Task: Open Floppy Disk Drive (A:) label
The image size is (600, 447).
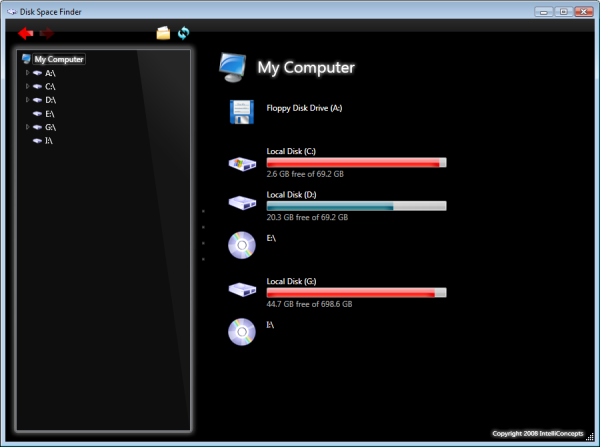Action: point(304,108)
